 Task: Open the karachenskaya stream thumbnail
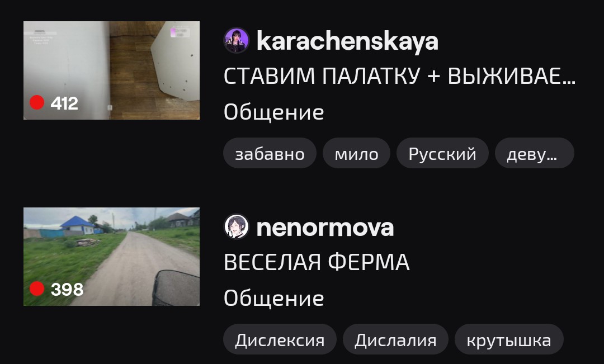(112, 70)
